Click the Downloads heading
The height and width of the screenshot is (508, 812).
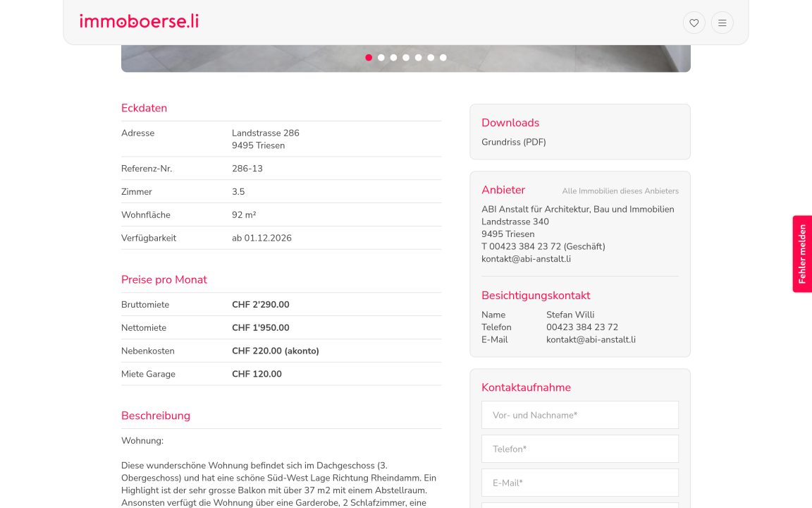(x=510, y=123)
